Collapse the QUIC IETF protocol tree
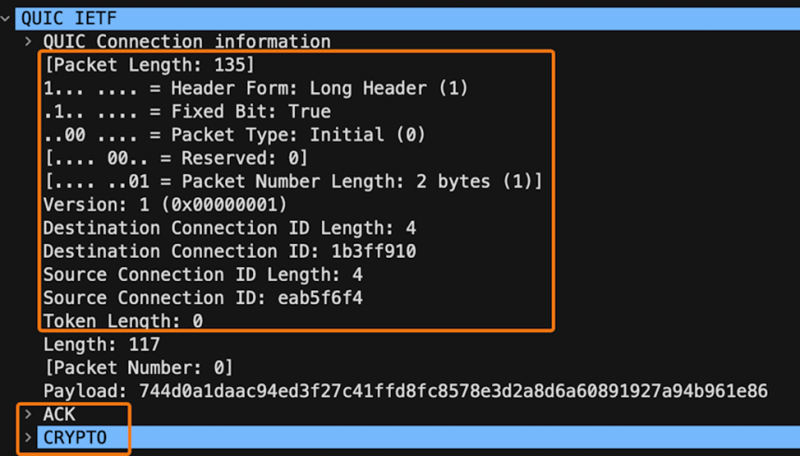 6,19
